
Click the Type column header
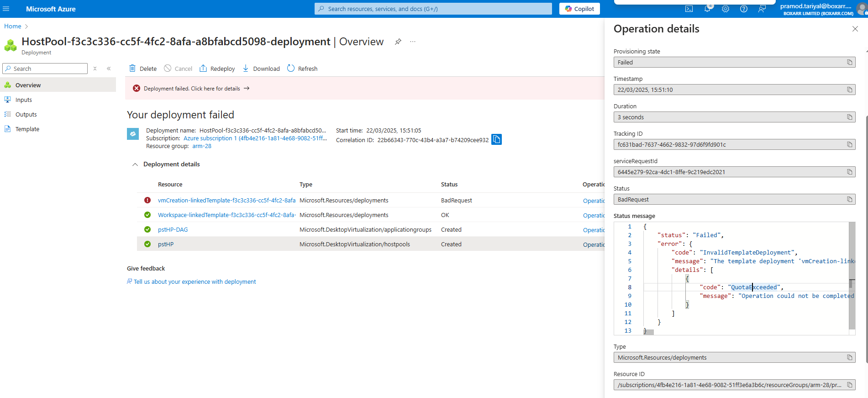(306, 184)
